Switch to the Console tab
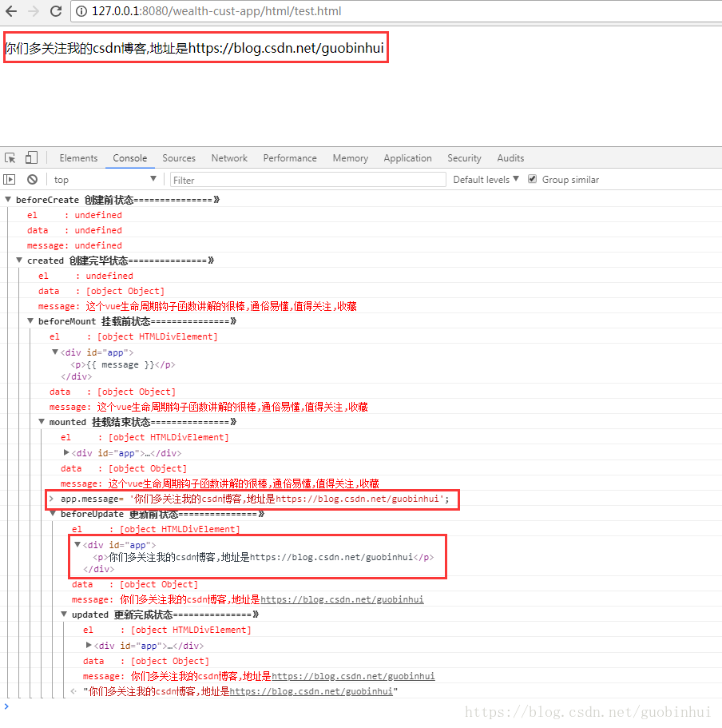Viewport: 722px width, 728px height. click(x=130, y=158)
